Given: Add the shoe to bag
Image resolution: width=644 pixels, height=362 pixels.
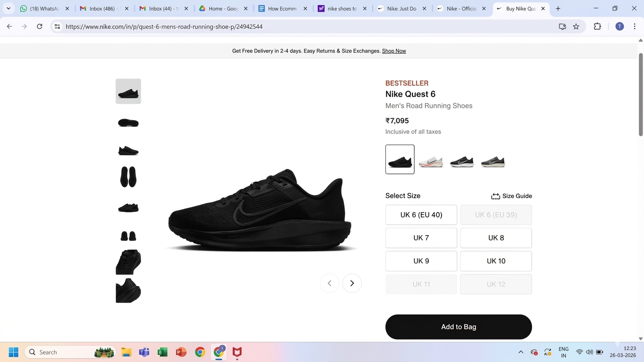Looking at the screenshot, I should pyautogui.click(x=458, y=327).
